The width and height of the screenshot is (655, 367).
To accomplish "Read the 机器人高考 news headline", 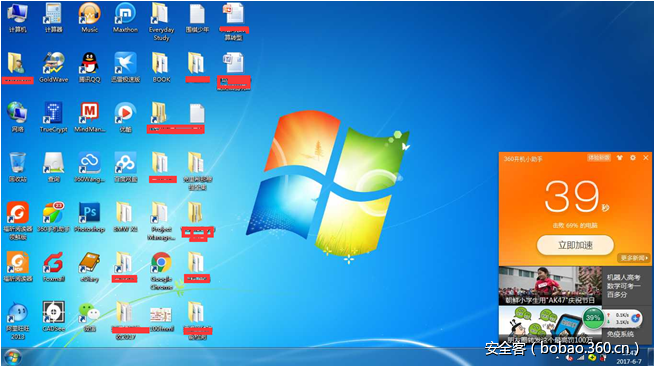I will tap(623, 286).
